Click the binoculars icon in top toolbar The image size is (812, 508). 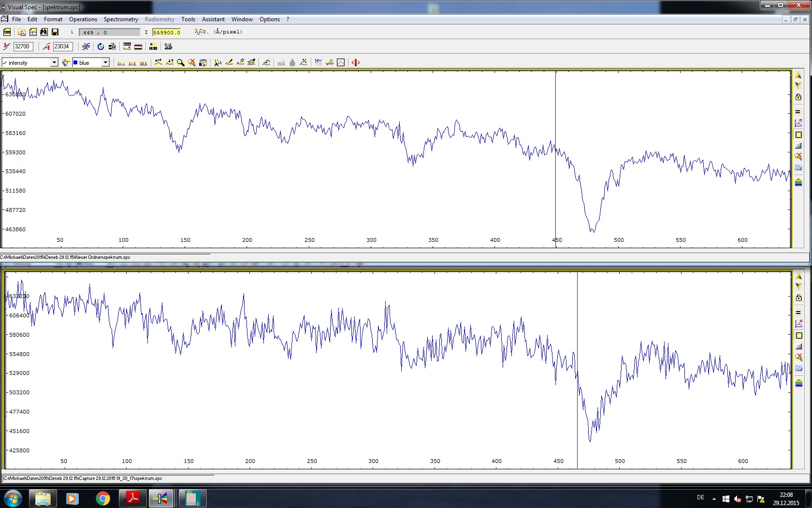(x=44, y=32)
